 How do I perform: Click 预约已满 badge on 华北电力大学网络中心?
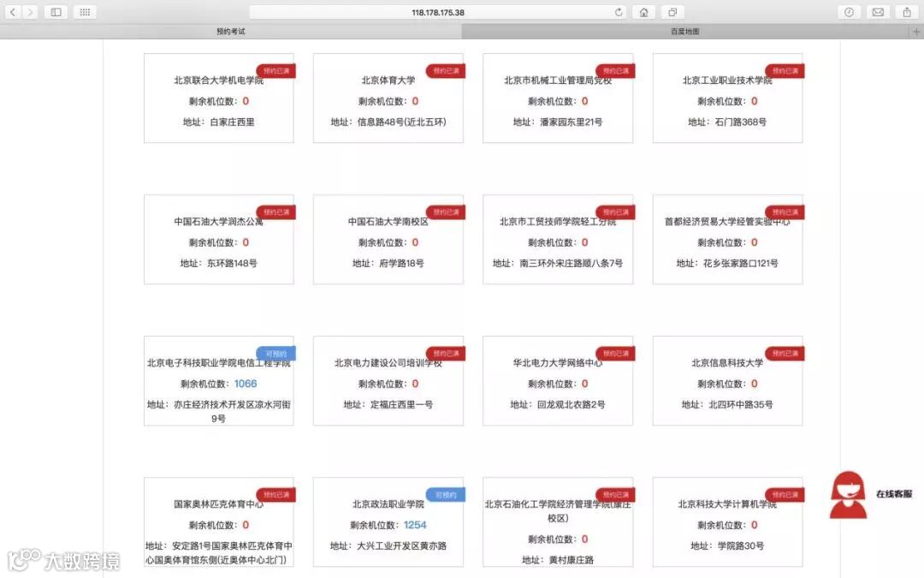coord(615,354)
